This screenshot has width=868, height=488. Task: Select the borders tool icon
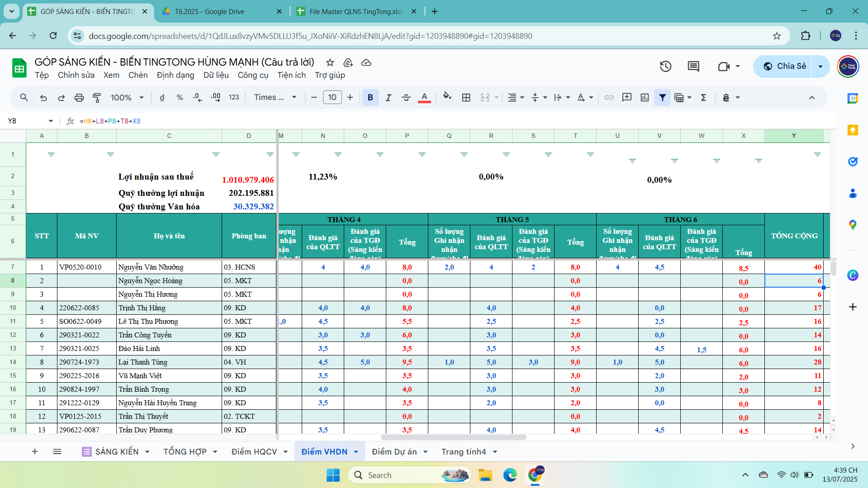(x=466, y=97)
